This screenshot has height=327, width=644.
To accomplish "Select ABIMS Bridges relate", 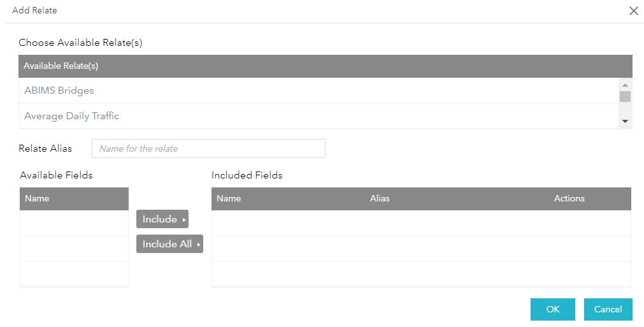I will [x=59, y=91].
